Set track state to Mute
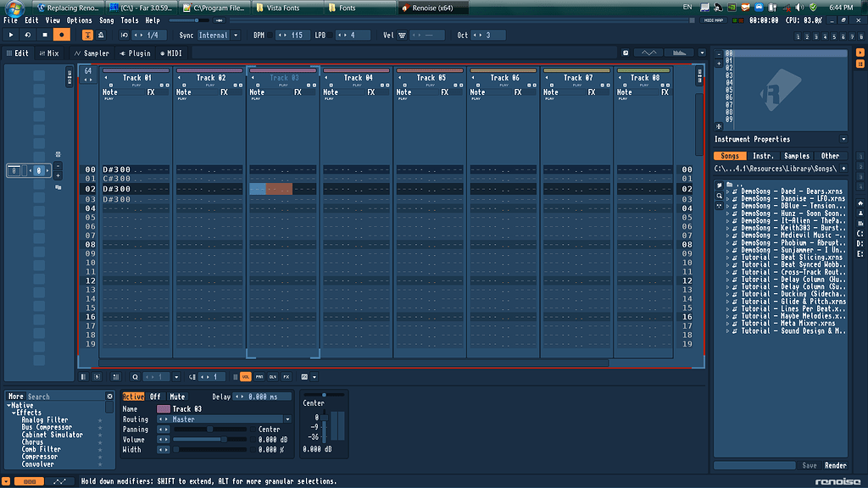 click(x=177, y=396)
